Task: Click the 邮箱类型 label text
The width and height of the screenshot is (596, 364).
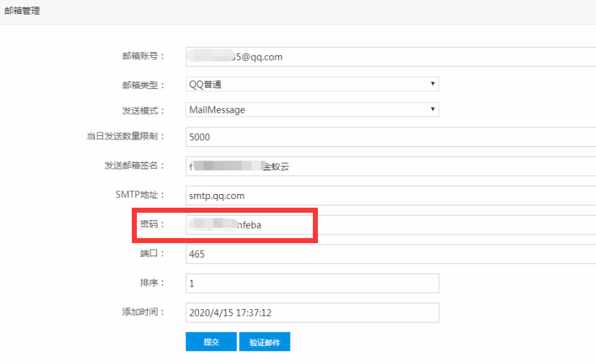Action: pos(143,85)
